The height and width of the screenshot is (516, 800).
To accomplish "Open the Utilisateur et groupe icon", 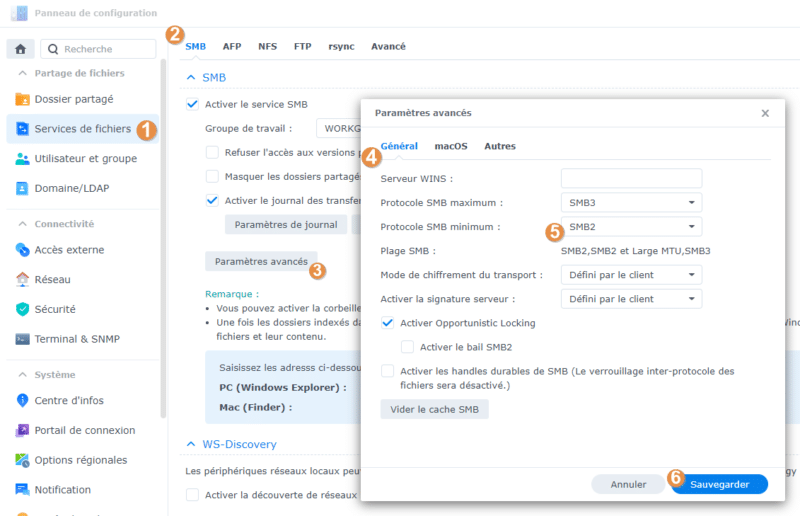I will click(x=22, y=158).
